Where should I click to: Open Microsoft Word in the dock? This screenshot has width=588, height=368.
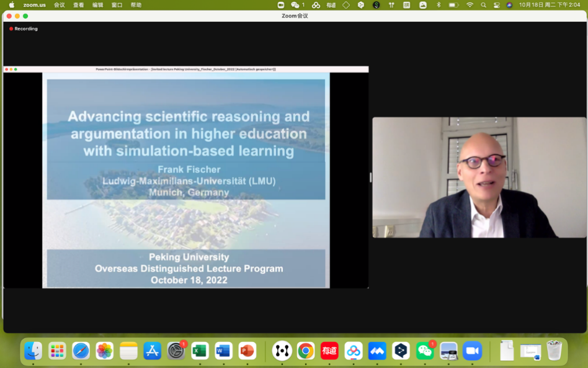click(223, 351)
